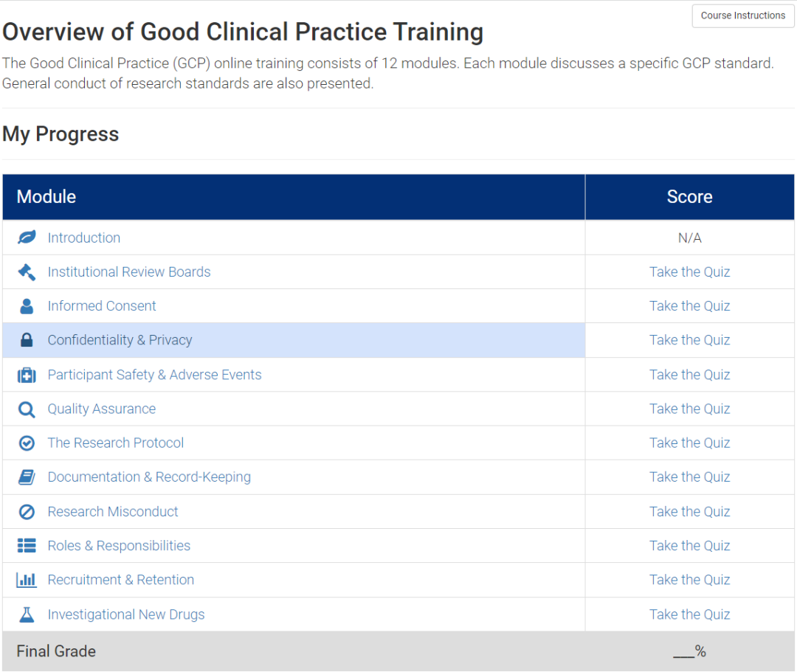The height and width of the screenshot is (672, 797).
Task: Click the leaf icon beside Introduction
Action: tap(27, 238)
